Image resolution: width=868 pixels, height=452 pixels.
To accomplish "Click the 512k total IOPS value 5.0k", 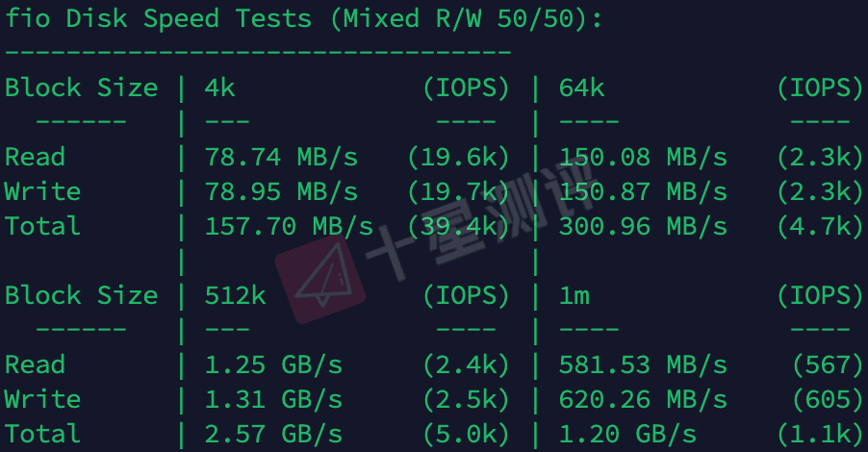I will [x=466, y=435].
